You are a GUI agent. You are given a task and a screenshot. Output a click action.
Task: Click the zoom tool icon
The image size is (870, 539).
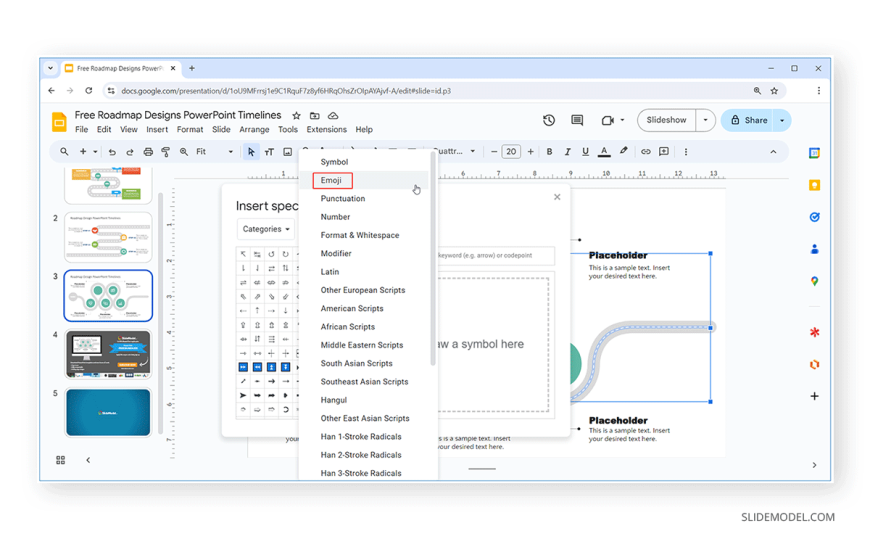184,152
